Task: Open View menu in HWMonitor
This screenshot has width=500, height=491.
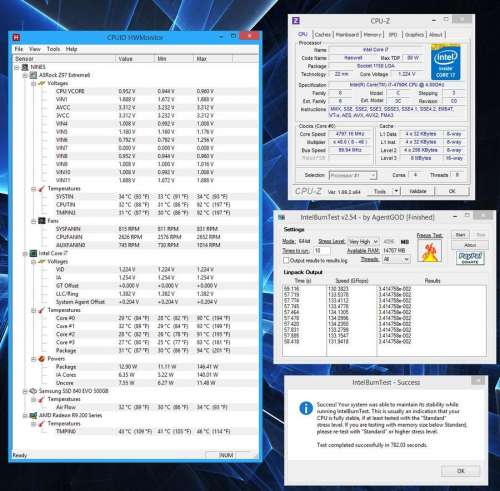Action: [x=34, y=49]
